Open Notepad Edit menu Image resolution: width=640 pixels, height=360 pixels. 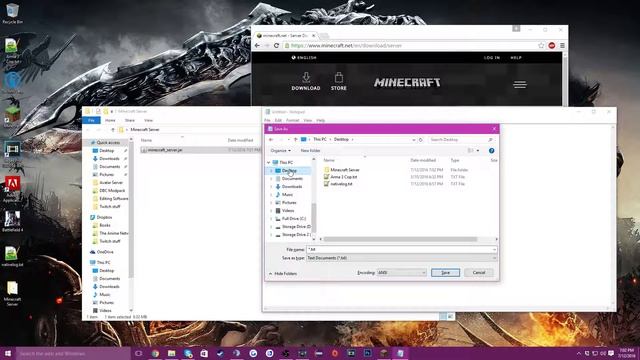(x=278, y=120)
